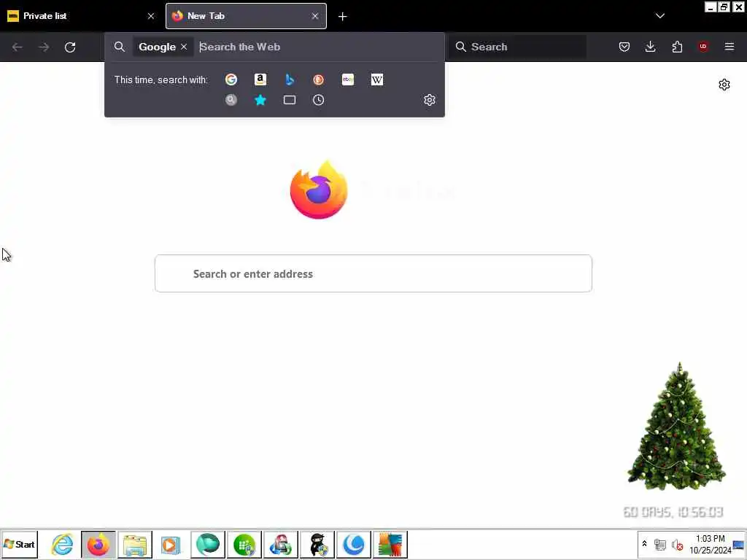This screenshot has height=560, width=747.
Task: Open the uBlock Origin extension icon
Action: [703, 47]
